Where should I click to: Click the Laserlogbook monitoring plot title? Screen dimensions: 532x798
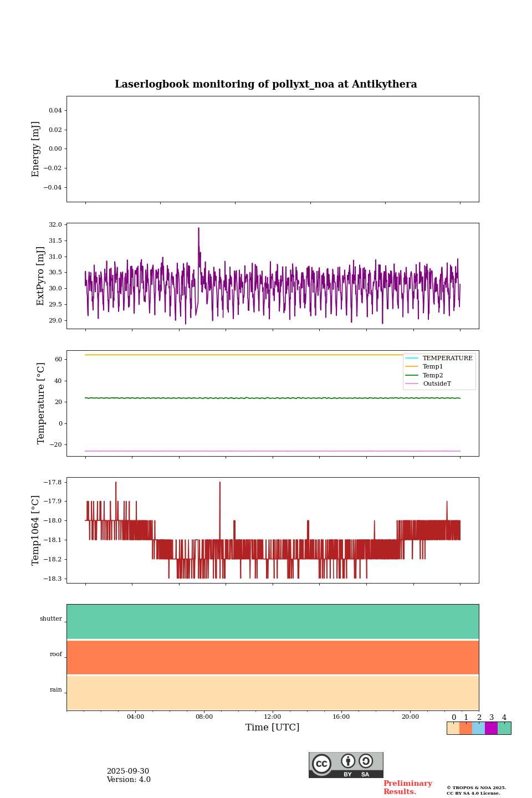(x=266, y=84)
